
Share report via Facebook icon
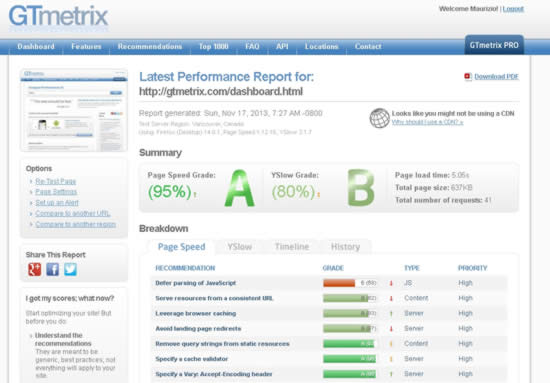tap(53, 269)
